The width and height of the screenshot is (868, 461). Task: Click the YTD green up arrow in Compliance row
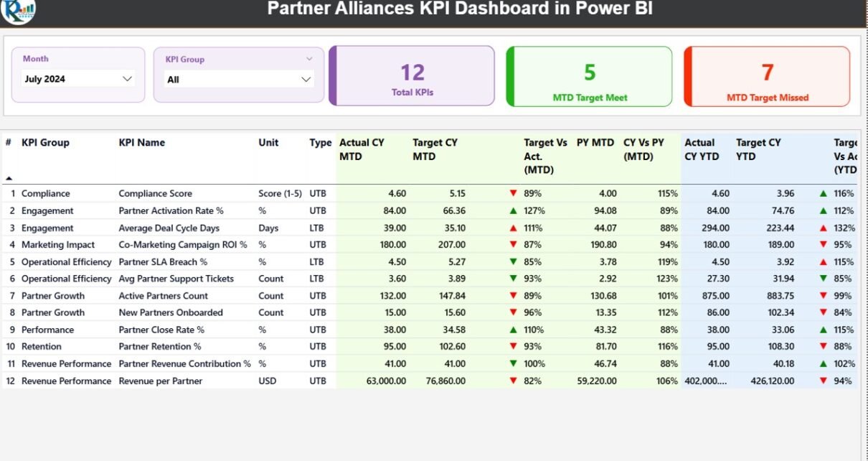click(x=823, y=193)
